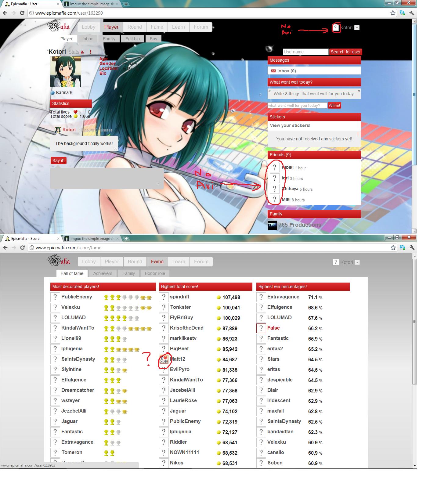Switch to the Edit bio sub-tab
This screenshot has width=448, height=480.
[132, 39]
